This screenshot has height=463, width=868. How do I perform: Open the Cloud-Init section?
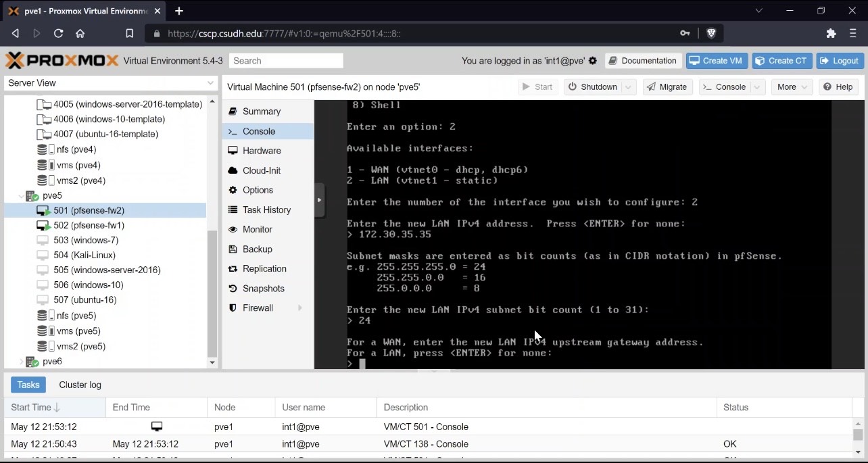(x=268, y=170)
